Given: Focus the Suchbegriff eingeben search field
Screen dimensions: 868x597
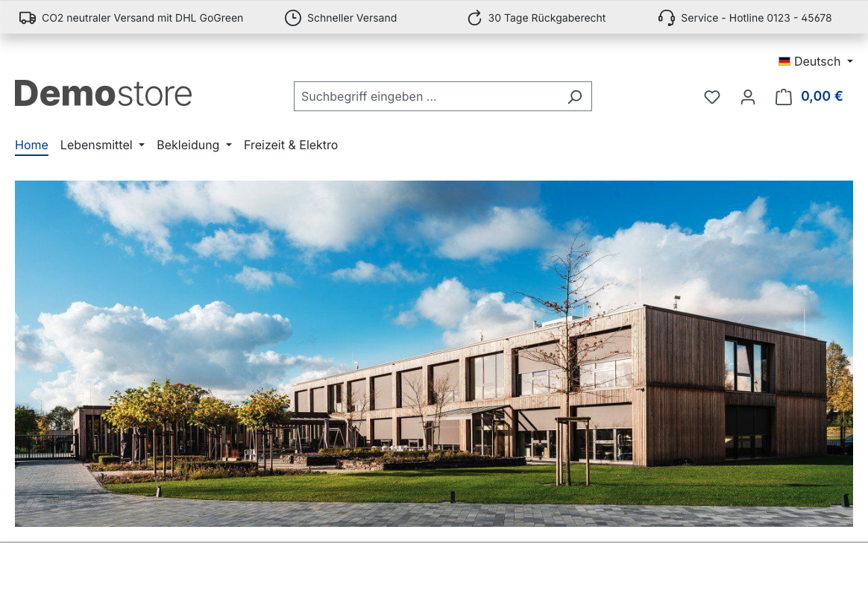Looking at the screenshot, I should [429, 97].
